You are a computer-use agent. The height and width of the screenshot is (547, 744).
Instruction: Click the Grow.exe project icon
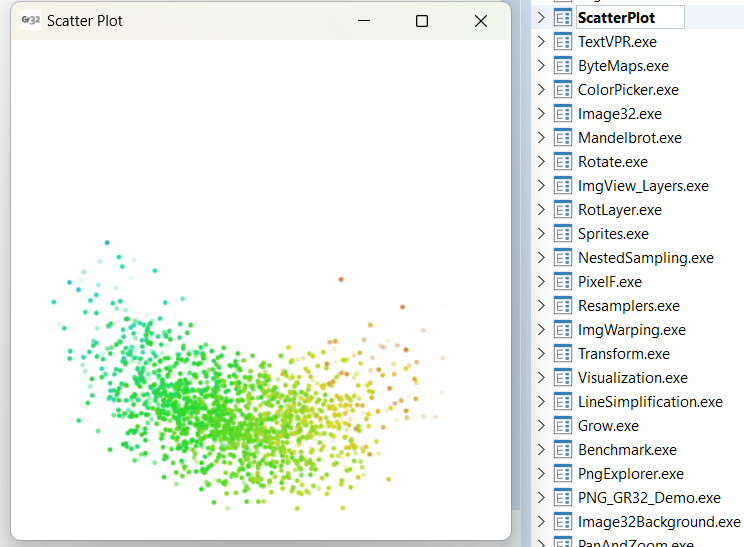coord(563,426)
